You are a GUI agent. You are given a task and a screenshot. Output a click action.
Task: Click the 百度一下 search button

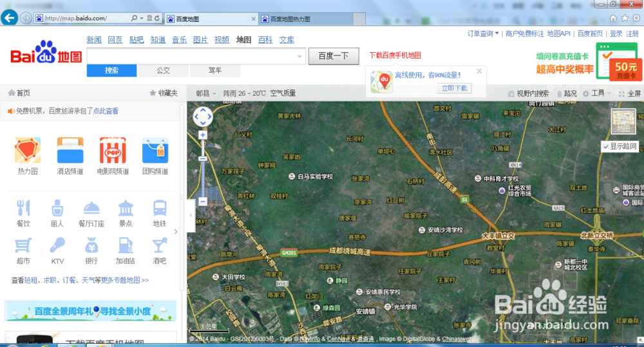pyautogui.click(x=334, y=56)
